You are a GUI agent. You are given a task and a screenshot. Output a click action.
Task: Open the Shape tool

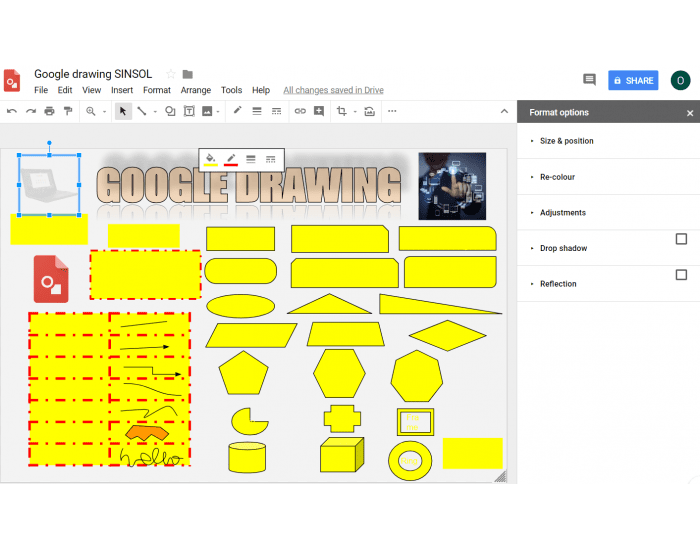click(x=170, y=111)
